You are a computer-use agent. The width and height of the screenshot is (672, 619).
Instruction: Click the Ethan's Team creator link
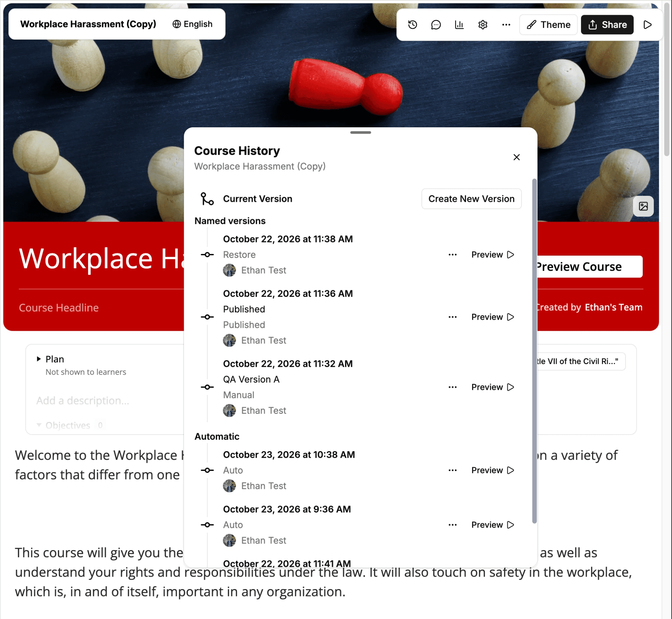tap(613, 307)
